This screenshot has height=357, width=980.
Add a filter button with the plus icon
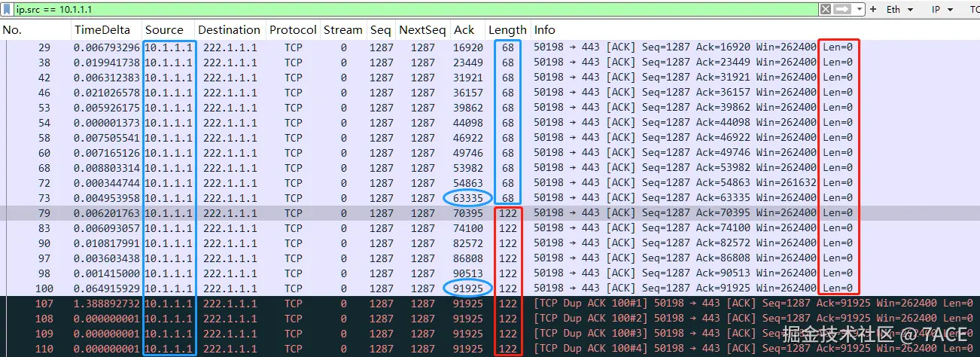pos(873,9)
